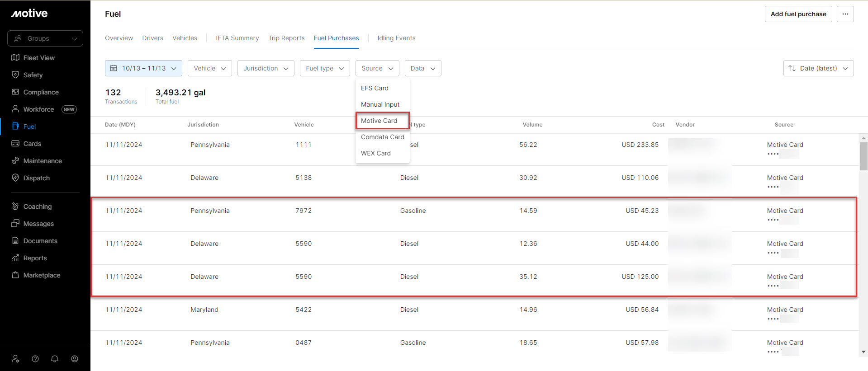Open the Date (latest) sort dropdown
This screenshot has width=868, height=371.
[x=819, y=68]
